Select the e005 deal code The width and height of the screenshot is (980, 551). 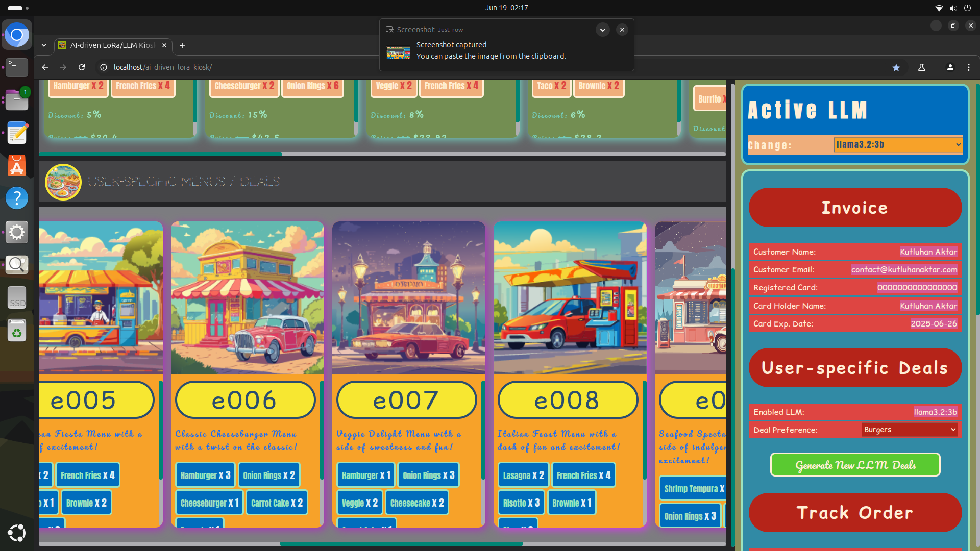tap(96, 400)
